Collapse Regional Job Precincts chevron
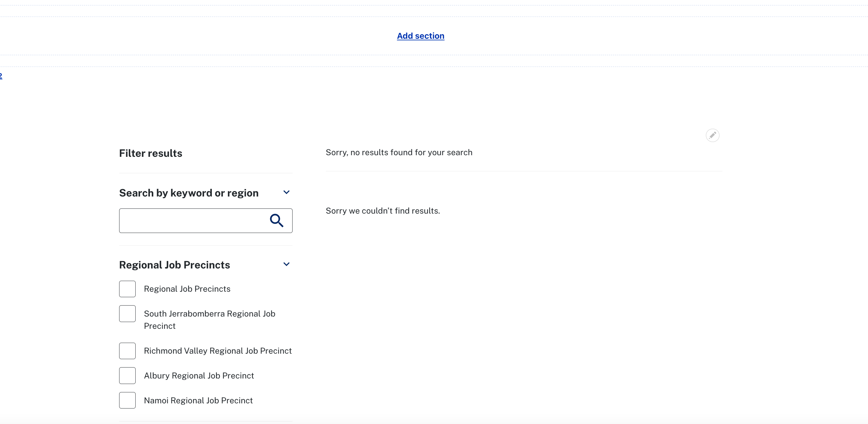The image size is (868, 424). [x=286, y=264]
